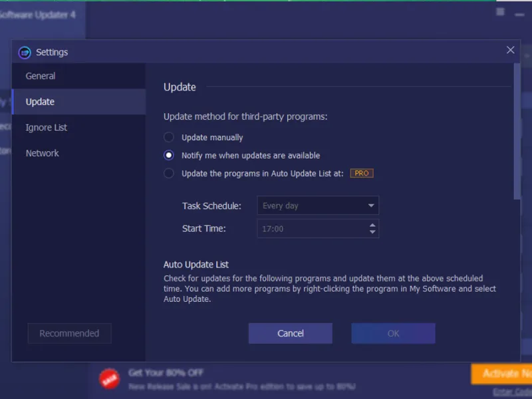Minimize the Software Updater main window
Viewport: 532px width, 399px height.
[519, 15]
